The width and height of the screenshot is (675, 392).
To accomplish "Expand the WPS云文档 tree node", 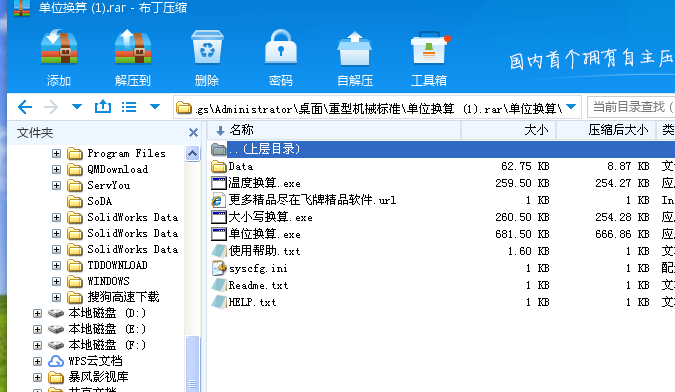I will click(x=37, y=361).
